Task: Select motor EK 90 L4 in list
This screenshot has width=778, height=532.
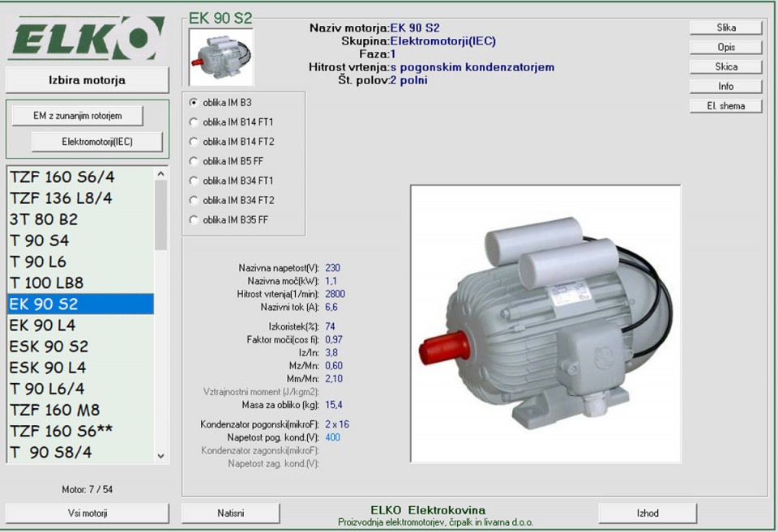Action: [x=80, y=326]
